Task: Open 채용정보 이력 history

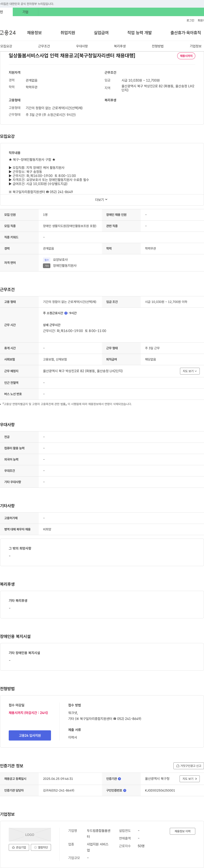Action: point(182,831)
